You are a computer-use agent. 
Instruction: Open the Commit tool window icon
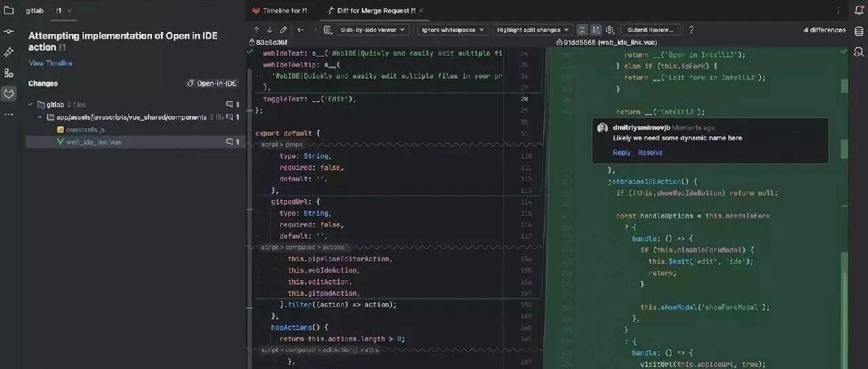[9, 31]
